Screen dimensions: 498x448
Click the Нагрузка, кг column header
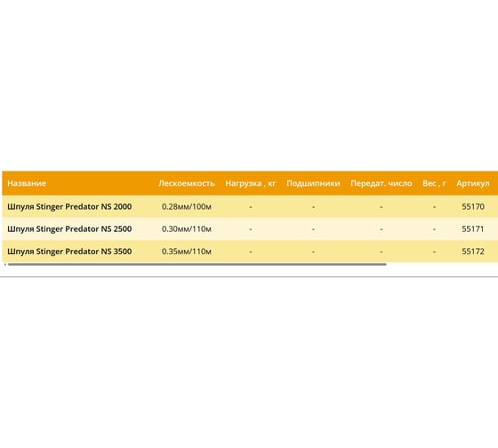pyautogui.click(x=251, y=183)
